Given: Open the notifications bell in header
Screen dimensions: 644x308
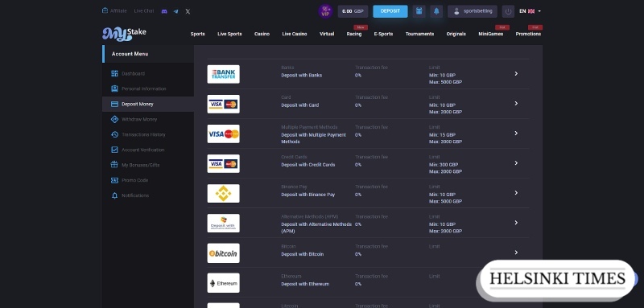Looking at the screenshot, I should pos(436,11).
